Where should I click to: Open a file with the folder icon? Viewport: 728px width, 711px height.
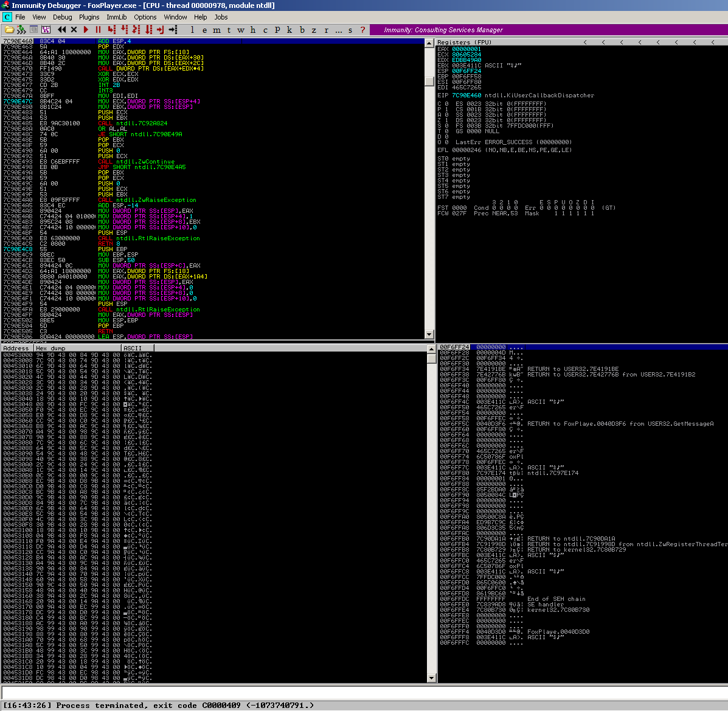[9, 30]
